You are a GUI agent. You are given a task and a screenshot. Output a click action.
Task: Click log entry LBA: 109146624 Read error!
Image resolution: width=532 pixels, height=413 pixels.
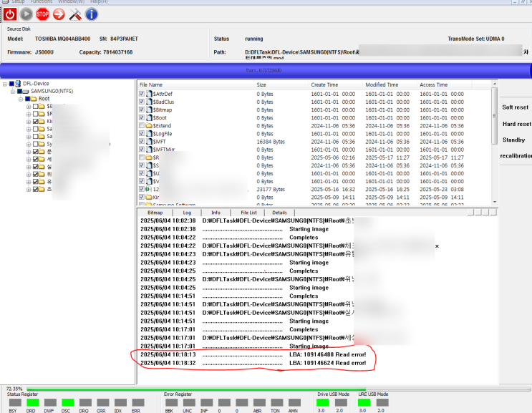[x=253, y=363]
